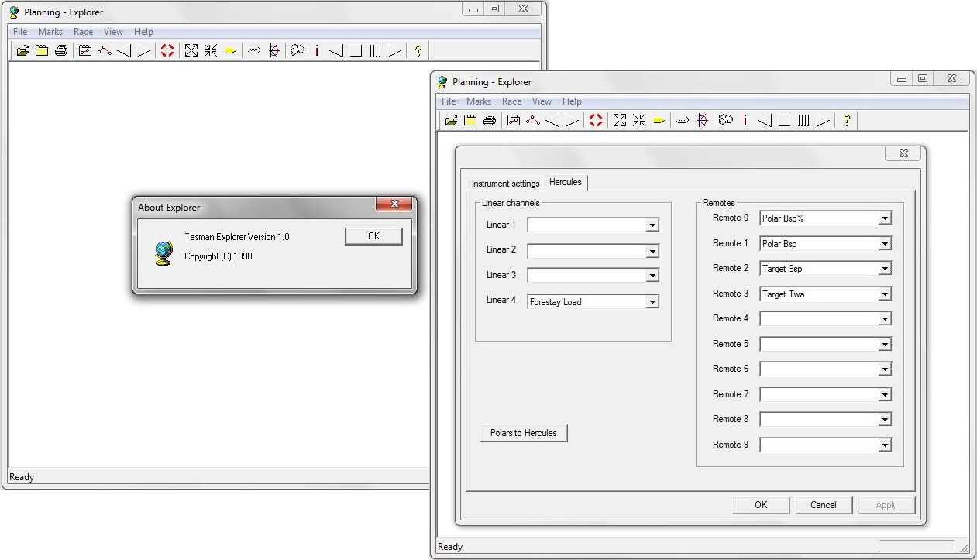Expand the Remote 3 dropdown showing Target Twa
The height and width of the screenshot is (560, 977).
885,294
